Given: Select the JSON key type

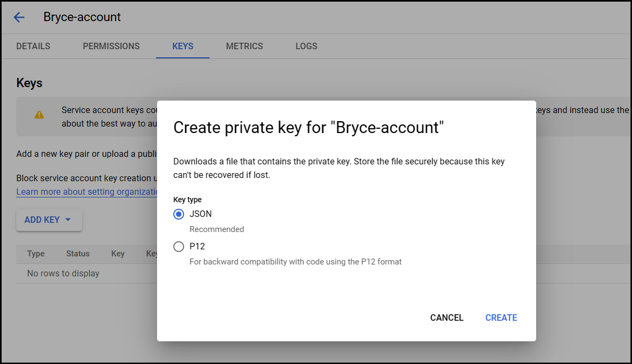Looking at the screenshot, I should 179,214.
